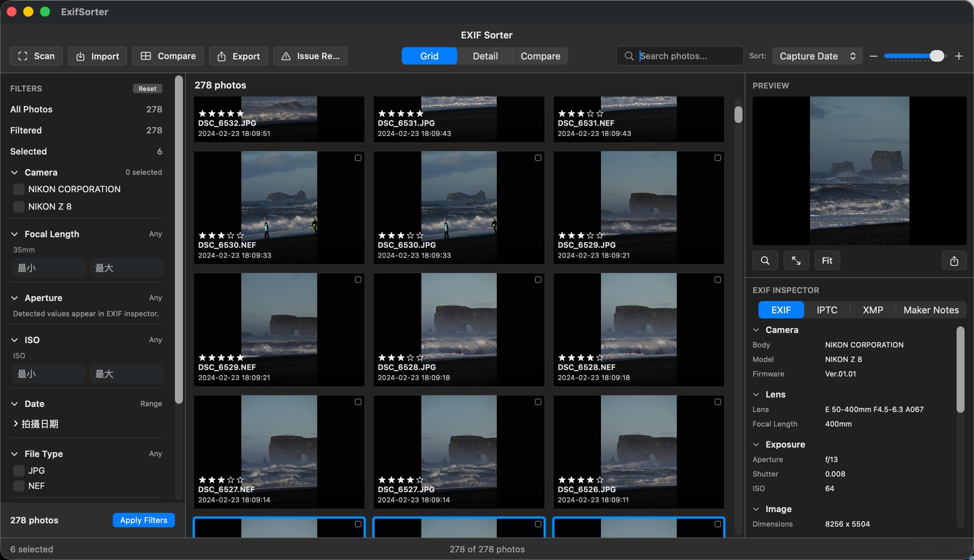974x560 pixels.
Task: Open the Capture Date sort dropdown
Action: (817, 56)
